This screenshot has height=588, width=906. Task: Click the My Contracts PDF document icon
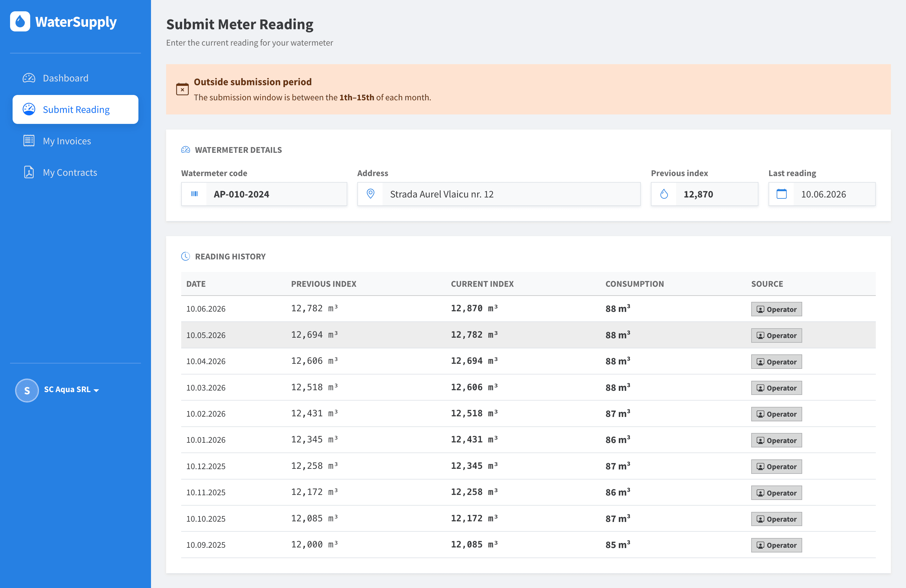29,172
